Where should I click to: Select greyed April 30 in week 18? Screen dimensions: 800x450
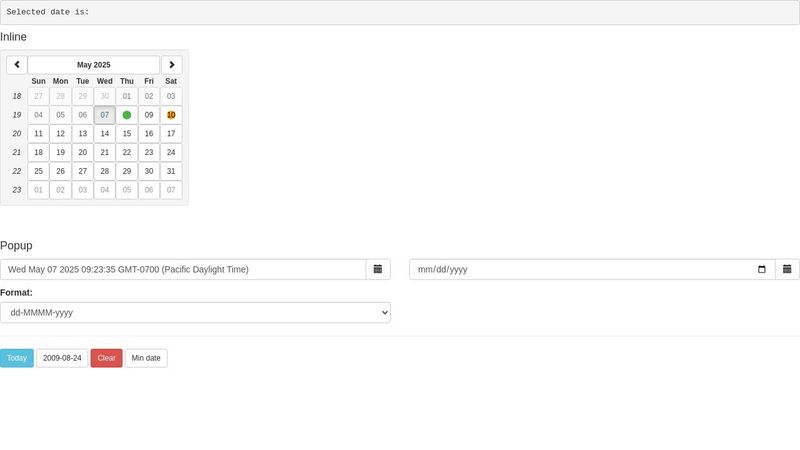[105, 96]
